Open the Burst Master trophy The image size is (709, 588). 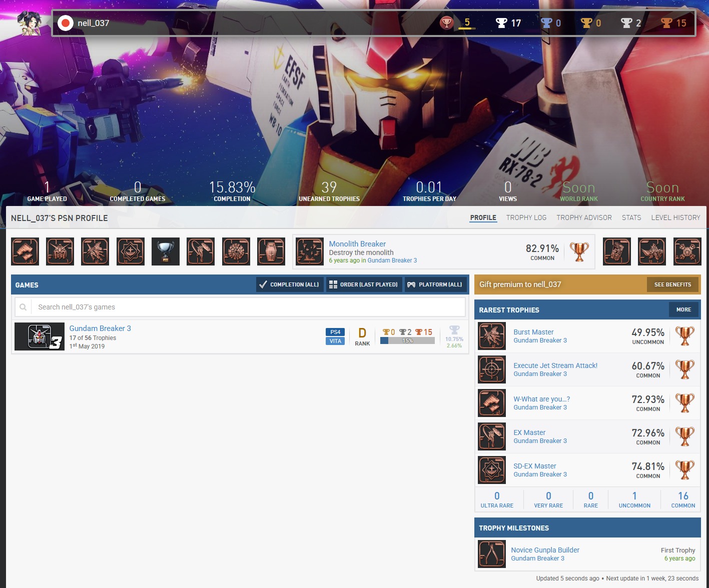pyautogui.click(x=533, y=332)
